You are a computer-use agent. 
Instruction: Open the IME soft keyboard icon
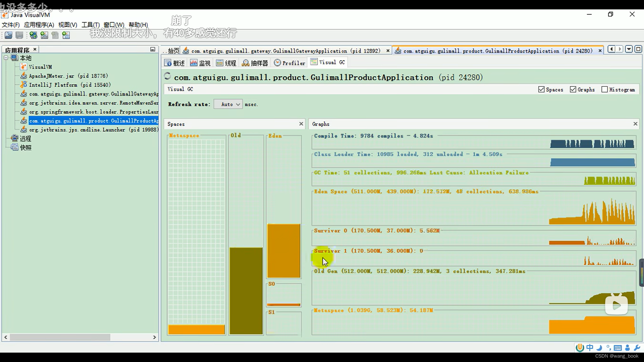[618, 348]
